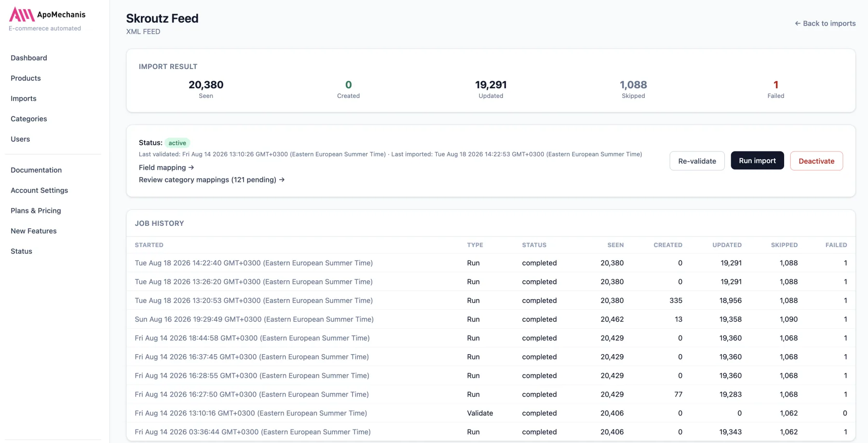Select the Aug 18 13:20:53 job row

point(491,301)
